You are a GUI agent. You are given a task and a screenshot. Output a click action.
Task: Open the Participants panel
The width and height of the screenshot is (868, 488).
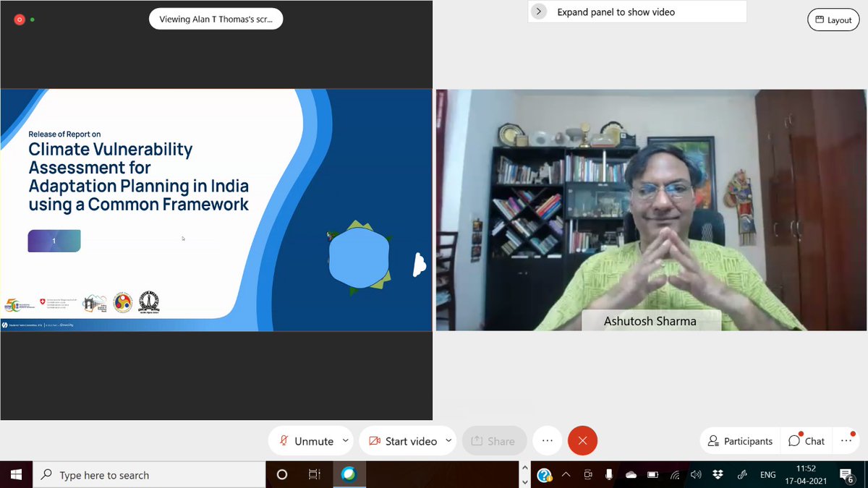pyautogui.click(x=740, y=441)
